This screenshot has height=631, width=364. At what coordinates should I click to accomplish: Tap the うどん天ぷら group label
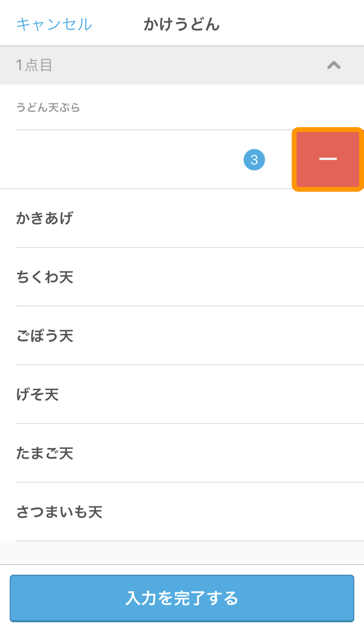[x=48, y=107]
